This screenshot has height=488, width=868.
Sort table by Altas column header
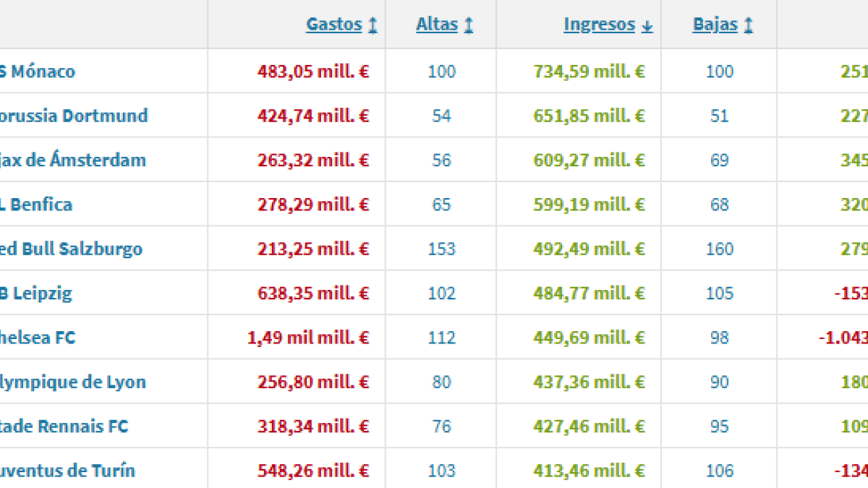click(437, 24)
